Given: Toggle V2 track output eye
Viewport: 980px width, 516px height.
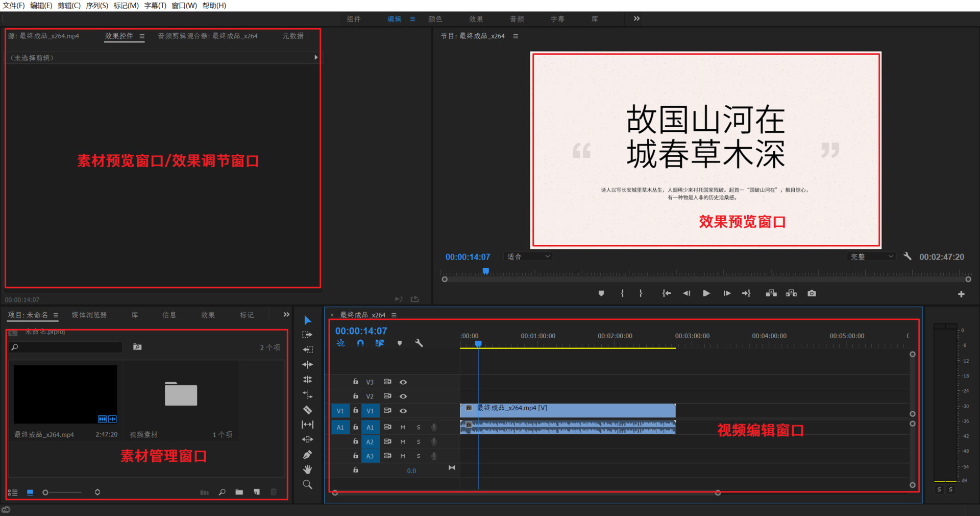Looking at the screenshot, I should pos(403,396).
